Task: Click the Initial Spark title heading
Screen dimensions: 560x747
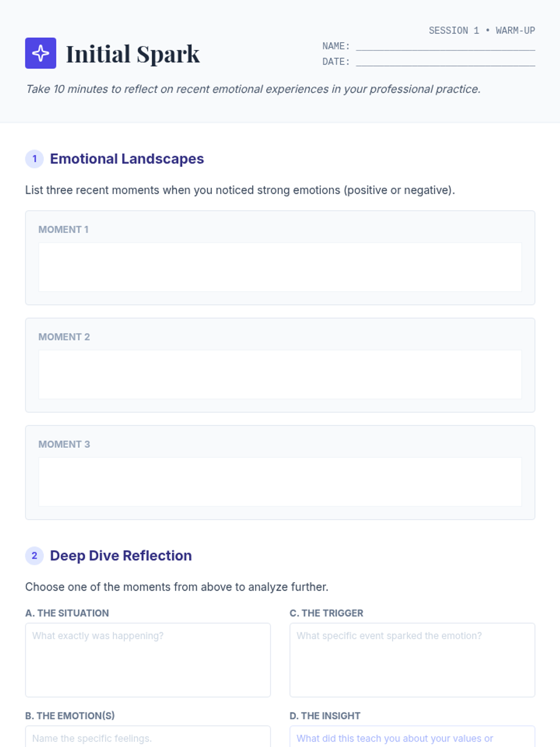Action: coord(133,54)
